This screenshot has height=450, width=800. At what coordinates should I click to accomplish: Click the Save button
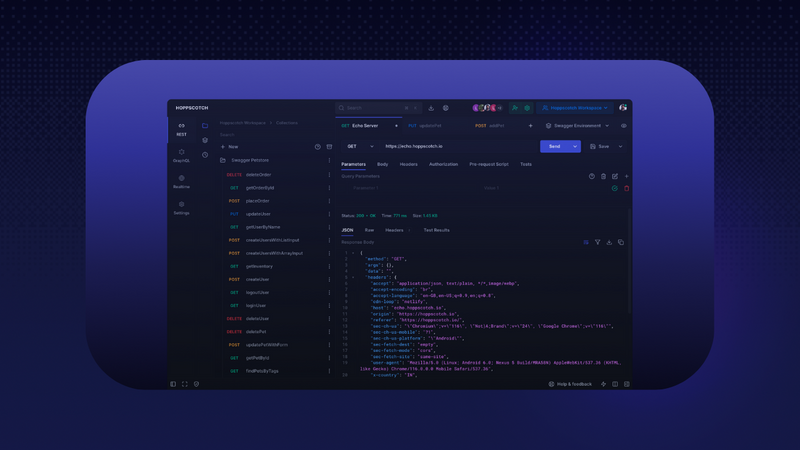pyautogui.click(x=600, y=146)
